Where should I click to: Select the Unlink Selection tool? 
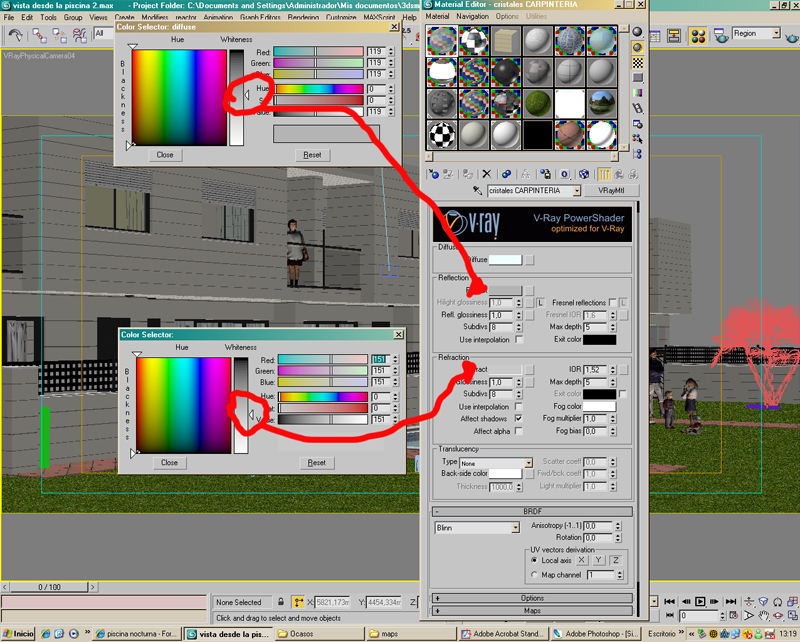coord(59,35)
